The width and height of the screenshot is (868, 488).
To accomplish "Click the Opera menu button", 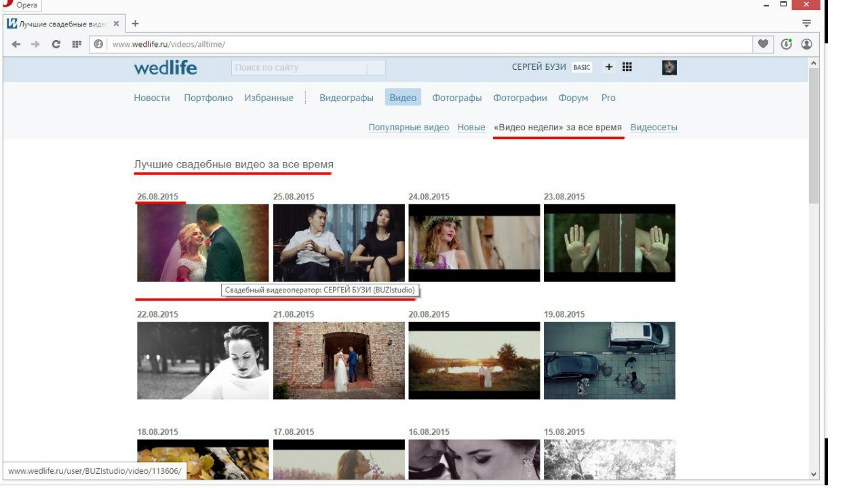I will click(x=20, y=5).
